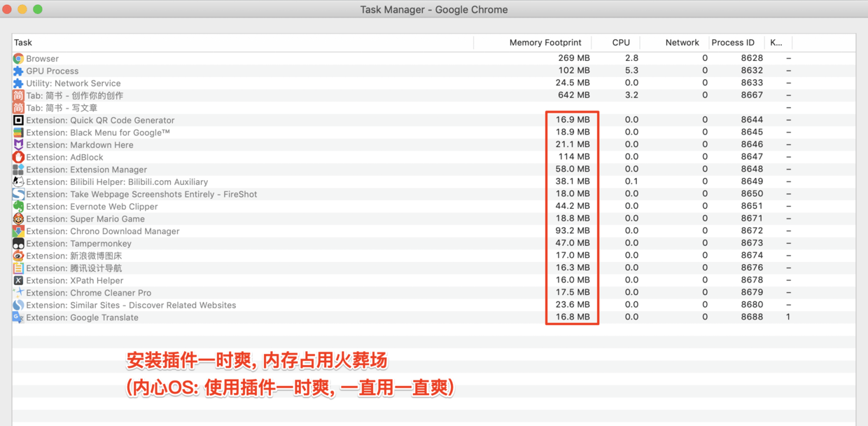Click the 5.3 CPU value
868x426 pixels.
point(631,71)
